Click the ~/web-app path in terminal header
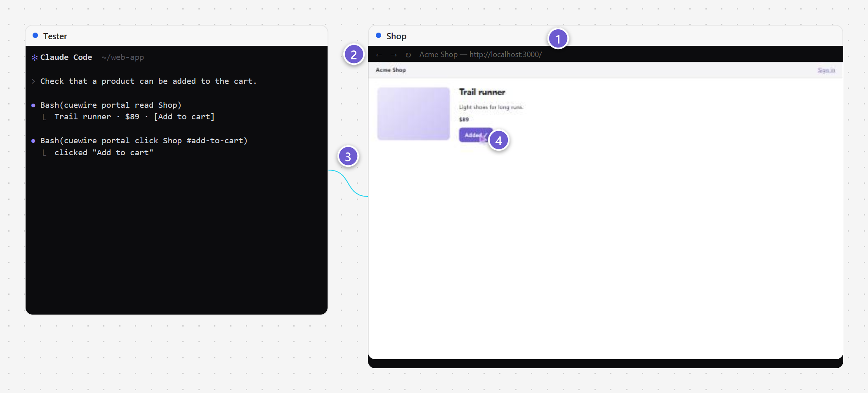Image resolution: width=868 pixels, height=393 pixels. pos(123,57)
